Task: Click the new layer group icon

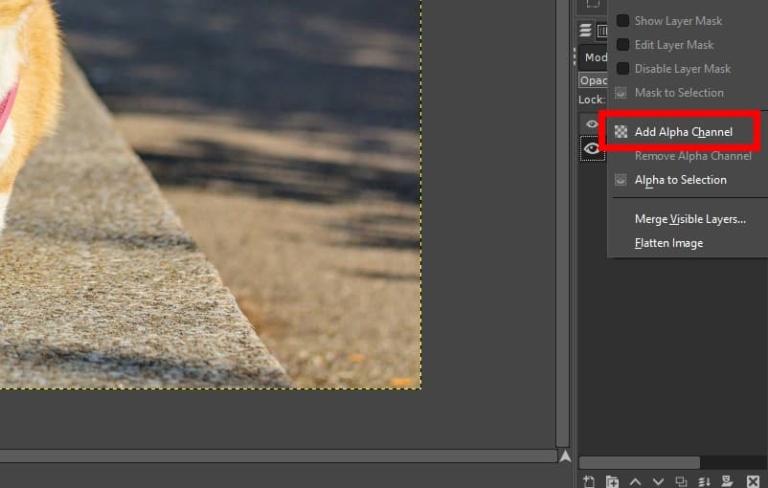Action: (x=612, y=481)
